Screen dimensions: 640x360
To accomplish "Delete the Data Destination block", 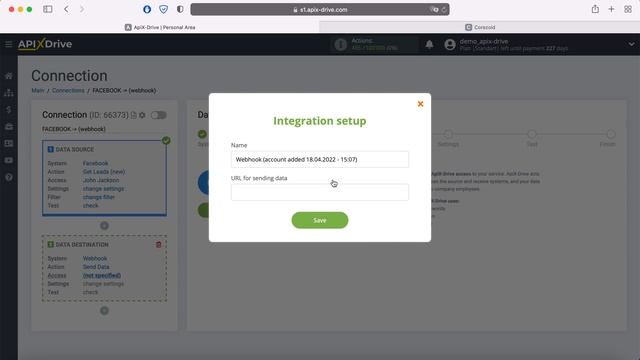I will click(158, 244).
